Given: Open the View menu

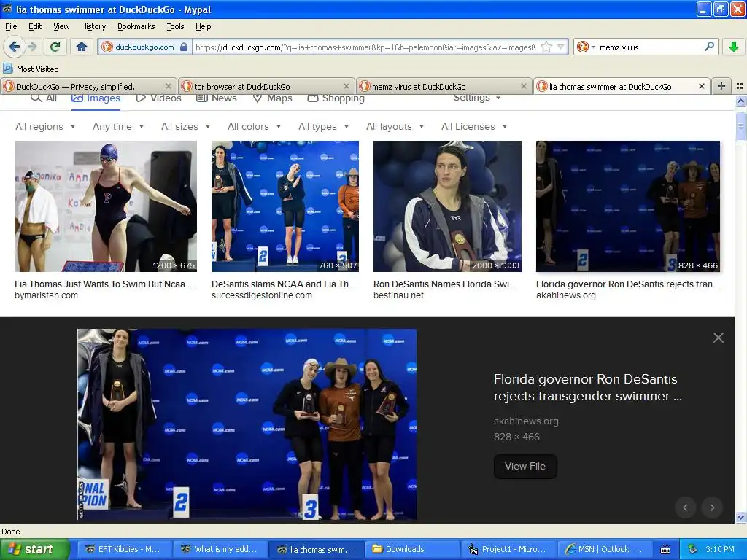Looking at the screenshot, I should pyautogui.click(x=61, y=26).
